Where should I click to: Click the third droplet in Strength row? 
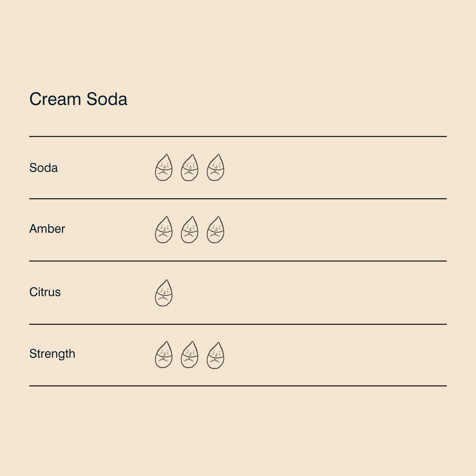(x=216, y=355)
